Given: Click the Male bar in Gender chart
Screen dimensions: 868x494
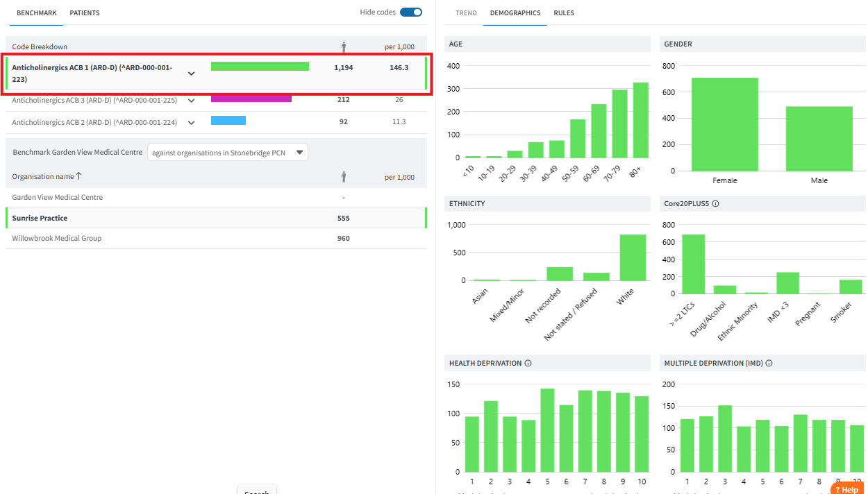Looking at the screenshot, I should pyautogui.click(x=819, y=139).
